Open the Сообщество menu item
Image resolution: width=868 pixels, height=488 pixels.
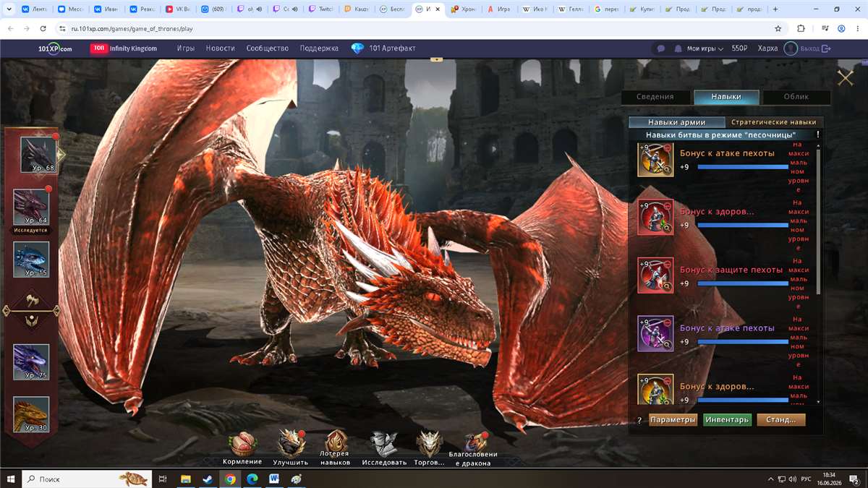click(x=268, y=48)
